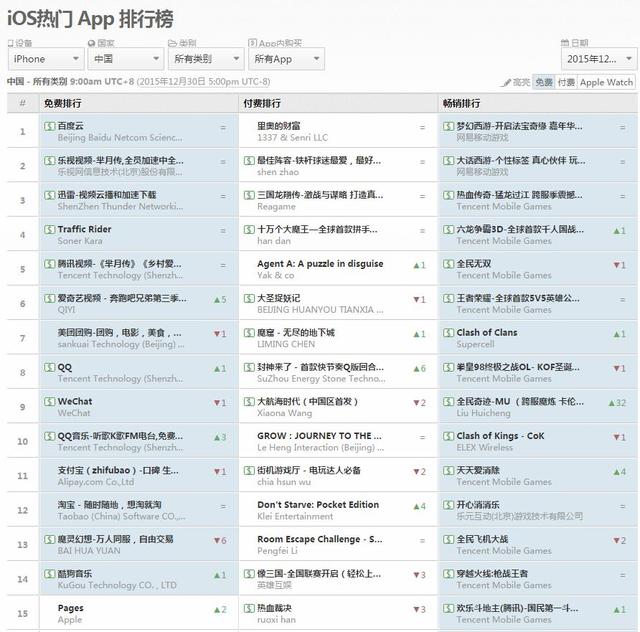Click in-app purchase icon beside 百度云
This screenshot has width=640, height=632.
[49, 126]
